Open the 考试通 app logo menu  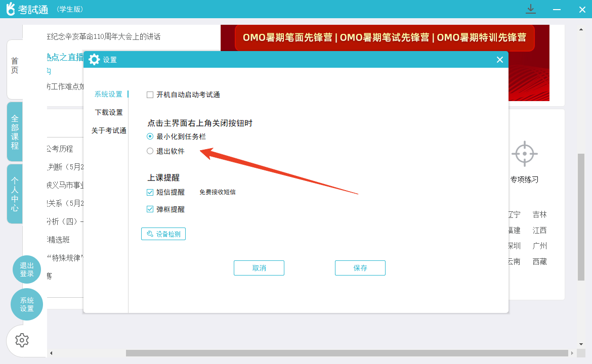point(10,9)
